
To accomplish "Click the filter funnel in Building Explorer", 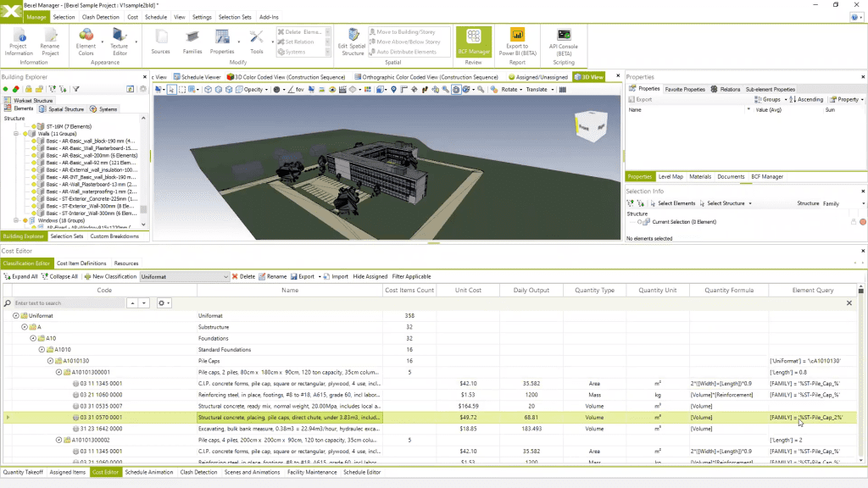I will pyautogui.click(x=75, y=89).
